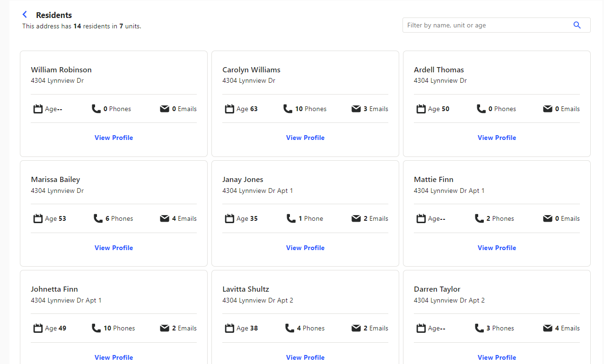604x364 pixels.
Task: Click calendar icon on Janay Jones card
Action: click(x=229, y=218)
